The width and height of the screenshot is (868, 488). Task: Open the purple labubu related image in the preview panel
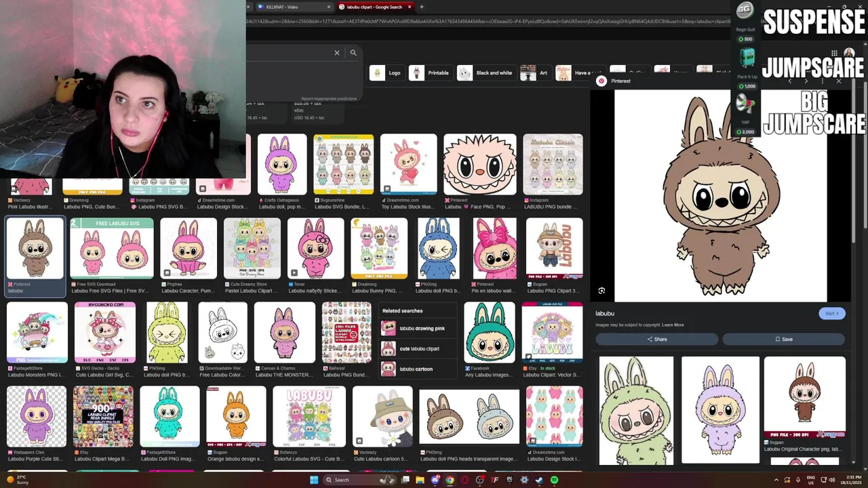click(x=720, y=411)
